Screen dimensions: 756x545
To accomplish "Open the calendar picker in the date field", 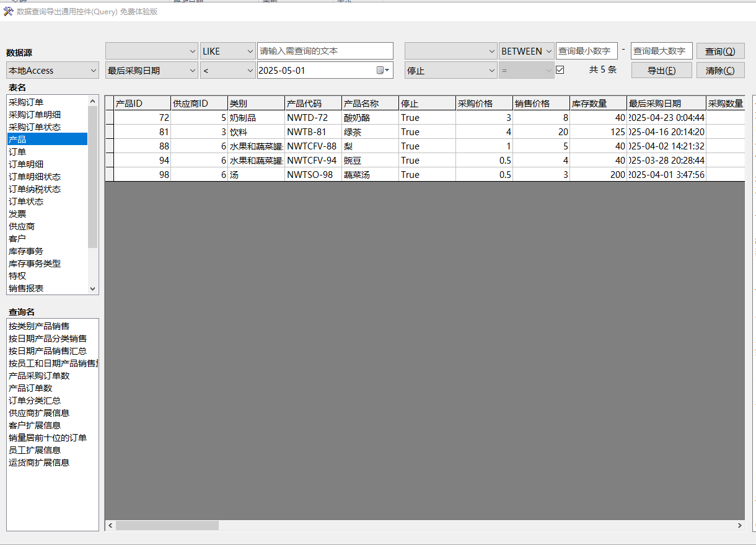I will point(384,70).
